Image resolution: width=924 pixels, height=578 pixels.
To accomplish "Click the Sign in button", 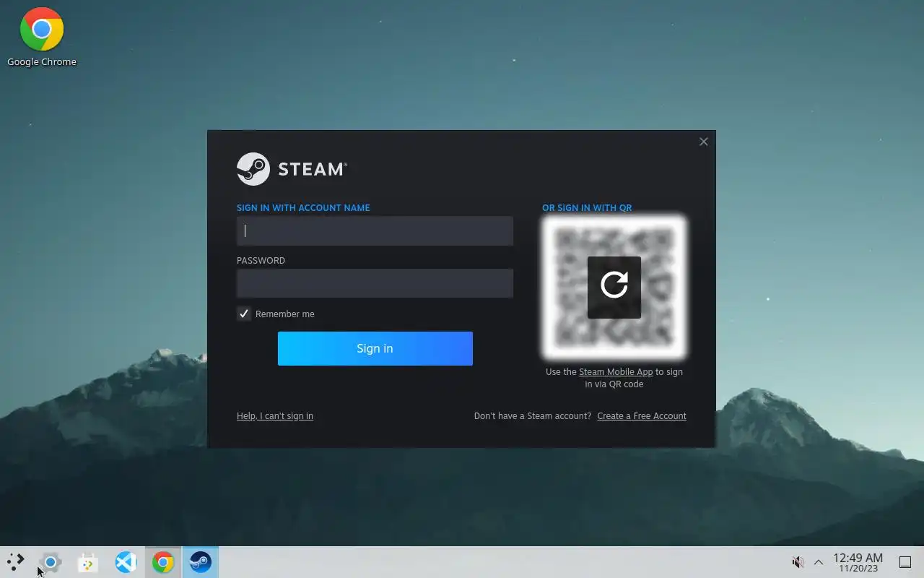I will [375, 348].
